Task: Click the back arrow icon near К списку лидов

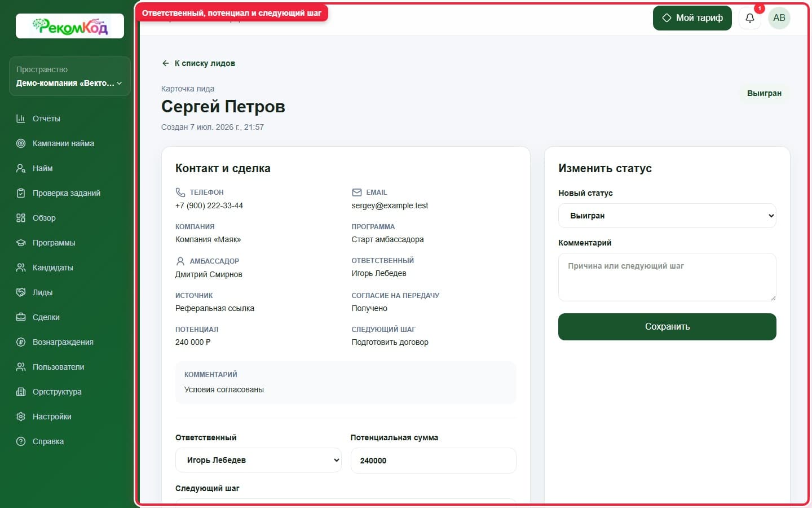Action: click(x=165, y=63)
